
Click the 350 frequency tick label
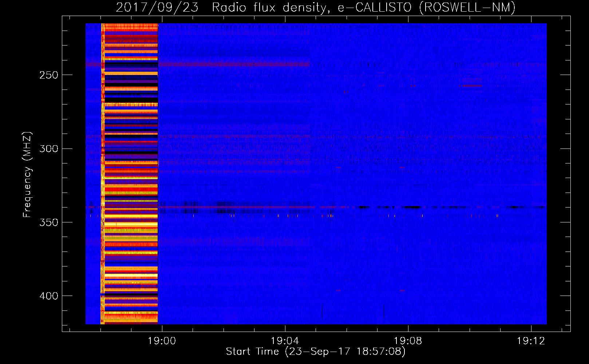point(49,222)
